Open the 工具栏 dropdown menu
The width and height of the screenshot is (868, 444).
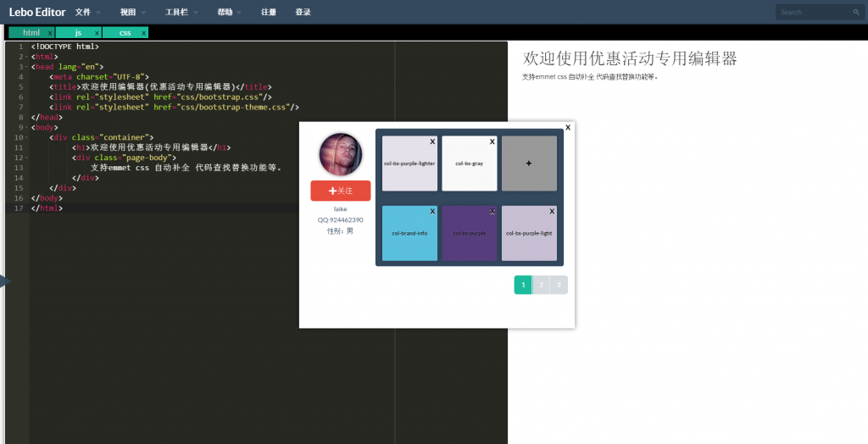tap(181, 13)
